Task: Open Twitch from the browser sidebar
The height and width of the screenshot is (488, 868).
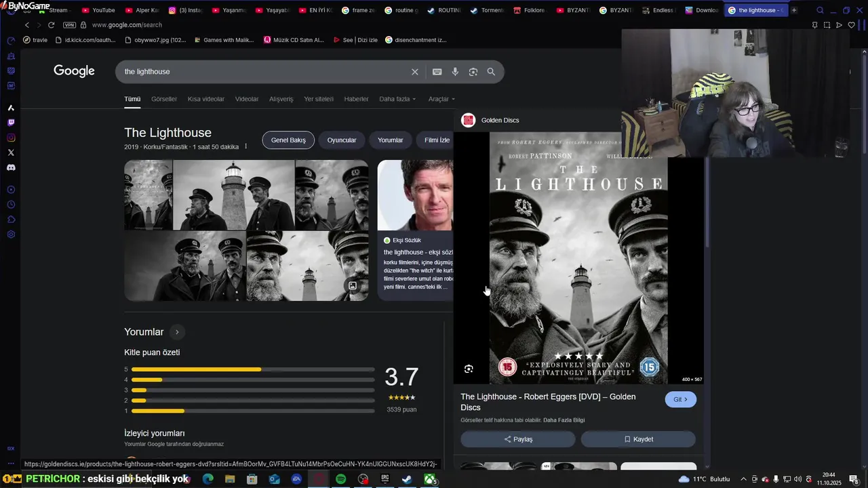Action: point(11,123)
